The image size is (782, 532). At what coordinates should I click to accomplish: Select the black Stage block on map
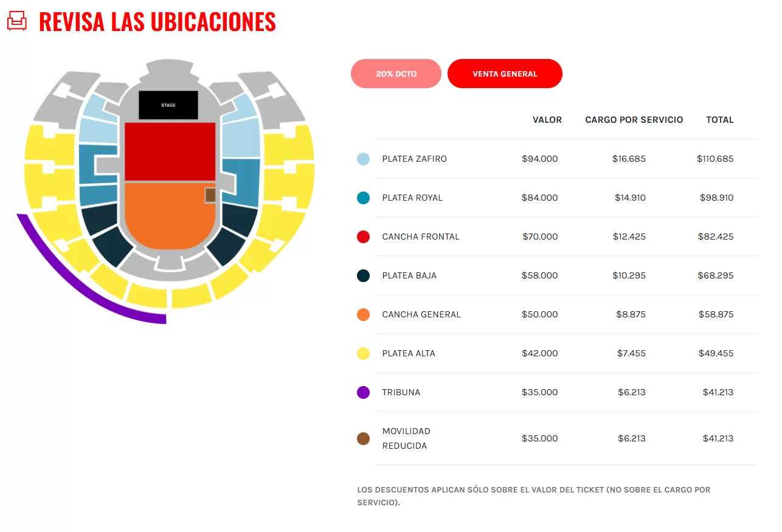pos(168,105)
